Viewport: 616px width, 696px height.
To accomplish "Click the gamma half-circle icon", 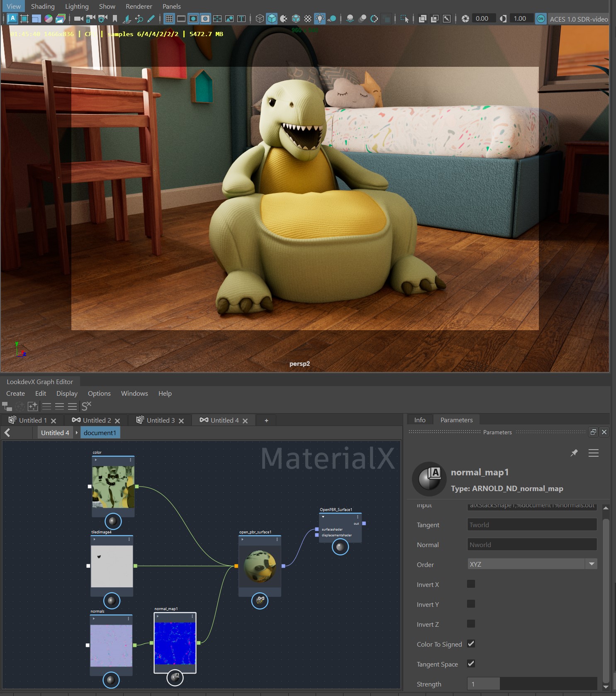I will 503,19.
